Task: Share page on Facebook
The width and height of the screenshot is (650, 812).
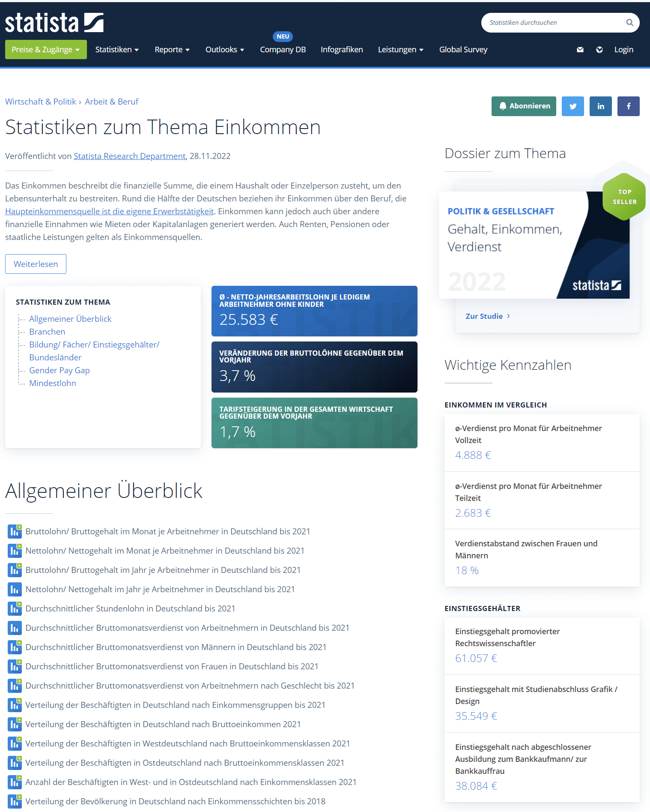Action: [629, 106]
